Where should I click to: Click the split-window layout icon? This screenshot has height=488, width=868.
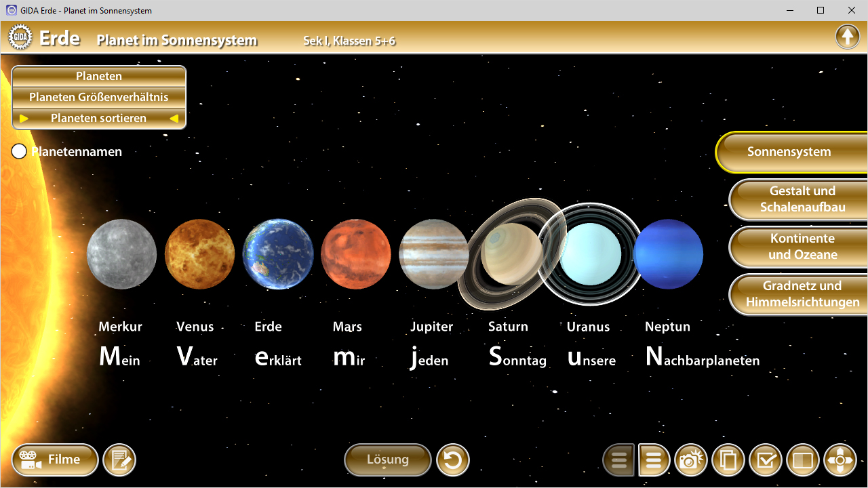(803, 460)
